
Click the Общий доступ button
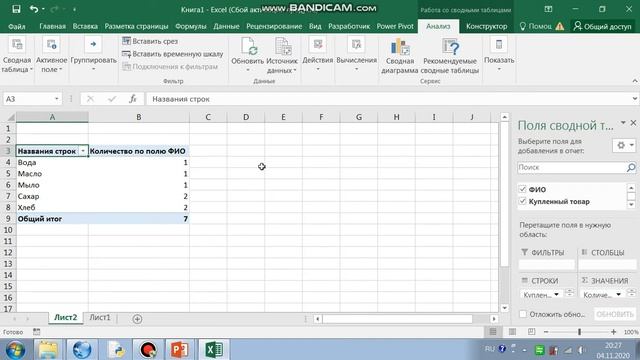pyautogui.click(x=602, y=27)
